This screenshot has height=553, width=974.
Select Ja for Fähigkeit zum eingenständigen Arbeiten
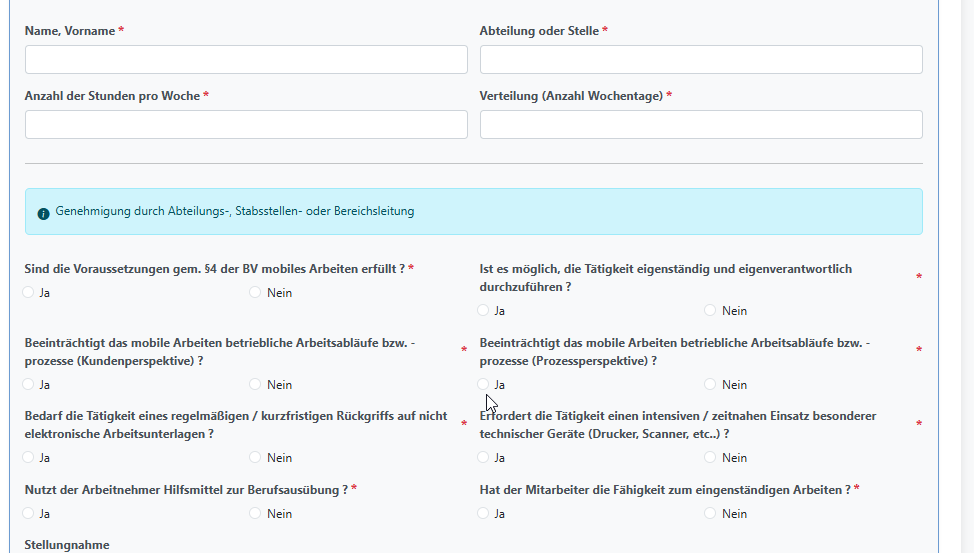(x=483, y=513)
